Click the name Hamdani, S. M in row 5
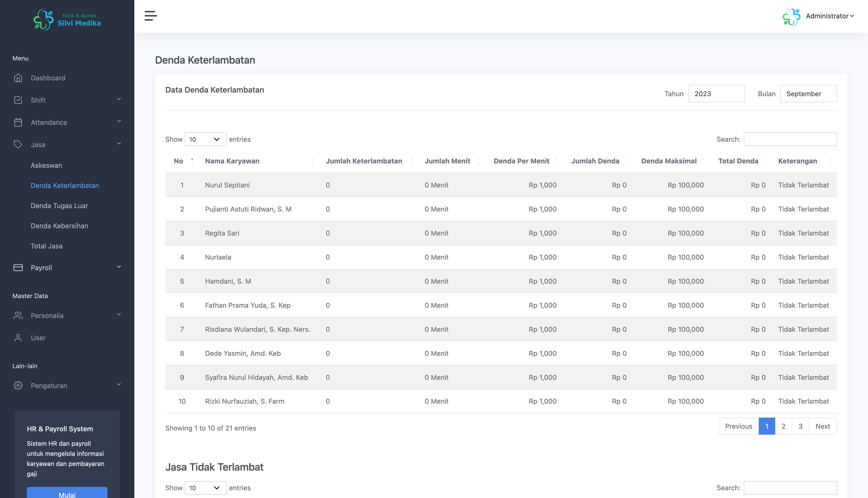This screenshot has height=498, width=868. [228, 281]
